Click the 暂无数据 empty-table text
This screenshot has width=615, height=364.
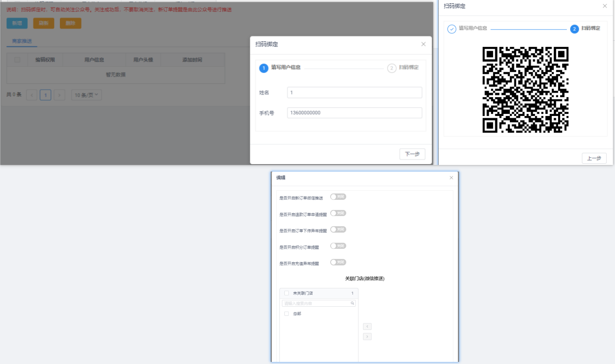(116, 75)
